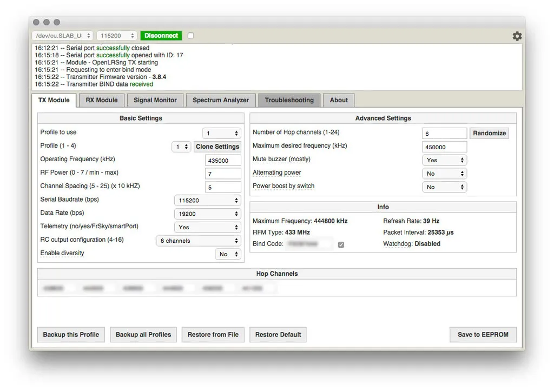Open the serial port dropdown
Viewport: 554px width, 392px height.
click(62, 36)
